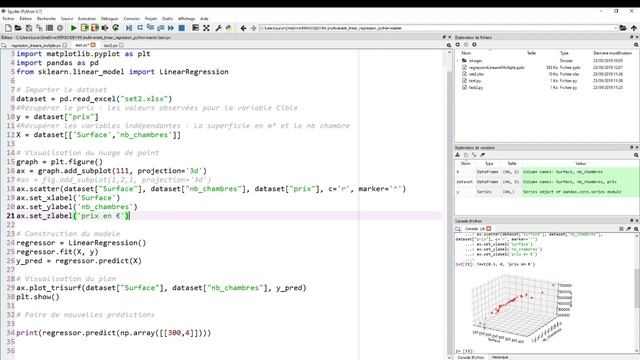Switch to the regression_lineaire_multiple.py editor tab

(36, 45)
